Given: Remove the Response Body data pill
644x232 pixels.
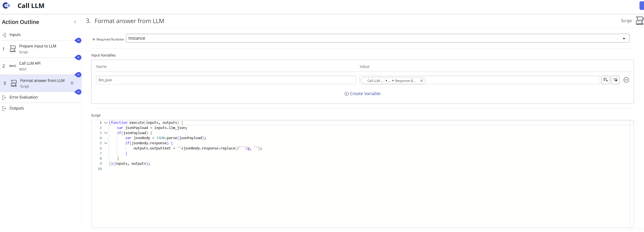Looking at the screenshot, I should 421,81.
